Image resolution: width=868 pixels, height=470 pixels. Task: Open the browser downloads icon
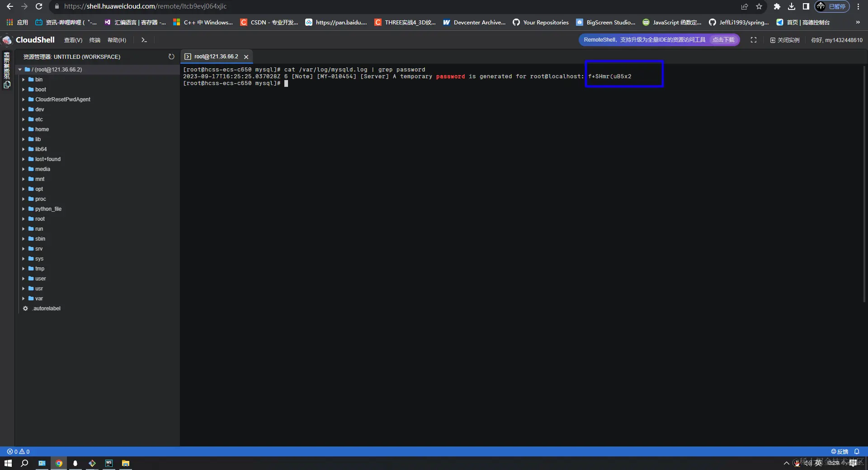click(x=792, y=6)
